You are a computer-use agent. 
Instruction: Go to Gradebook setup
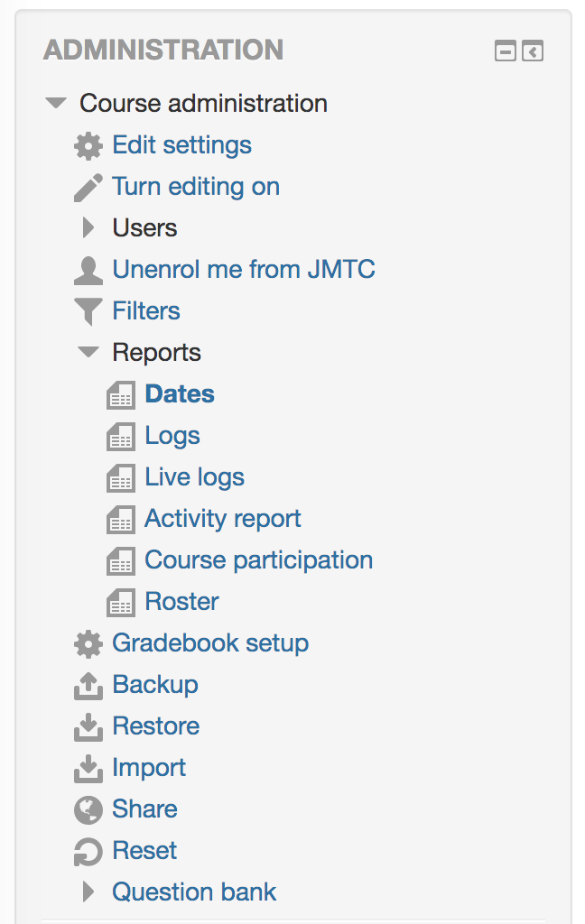tap(210, 642)
